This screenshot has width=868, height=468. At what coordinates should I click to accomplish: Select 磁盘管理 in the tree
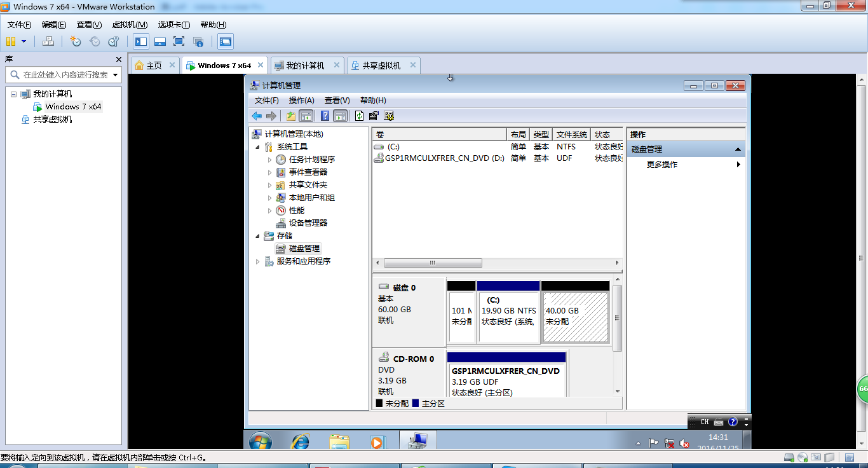click(304, 249)
